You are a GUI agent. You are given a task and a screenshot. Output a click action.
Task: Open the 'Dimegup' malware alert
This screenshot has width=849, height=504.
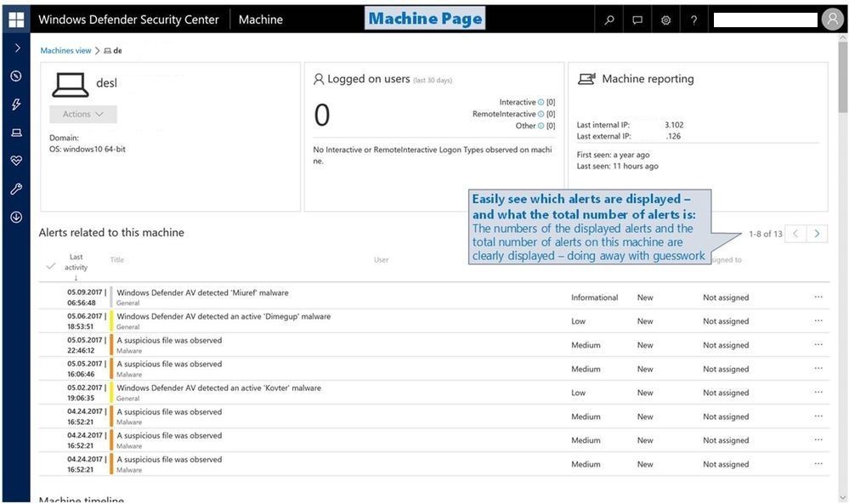coord(224,316)
